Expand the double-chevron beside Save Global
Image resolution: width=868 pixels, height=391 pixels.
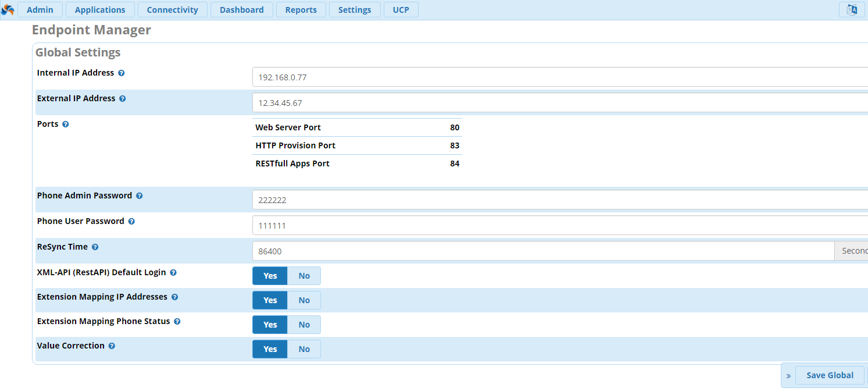coord(788,376)
